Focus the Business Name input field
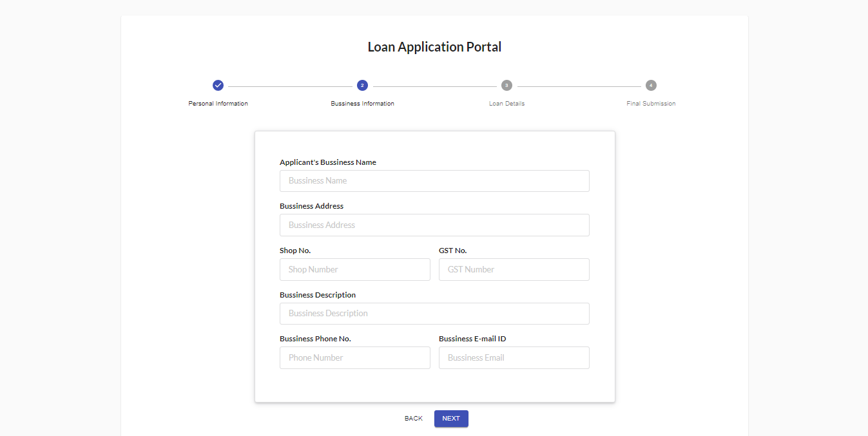The image size is (868, 436). [434, 181]
